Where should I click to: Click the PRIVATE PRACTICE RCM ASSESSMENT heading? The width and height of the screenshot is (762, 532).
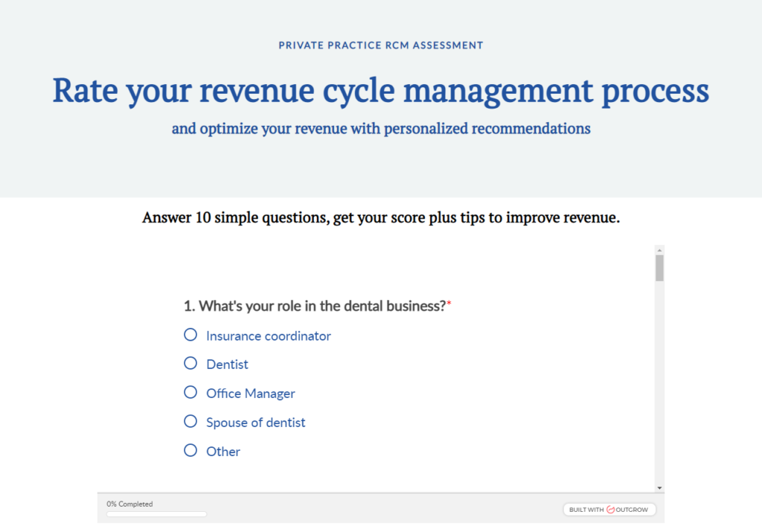click(x=380, y=45)
